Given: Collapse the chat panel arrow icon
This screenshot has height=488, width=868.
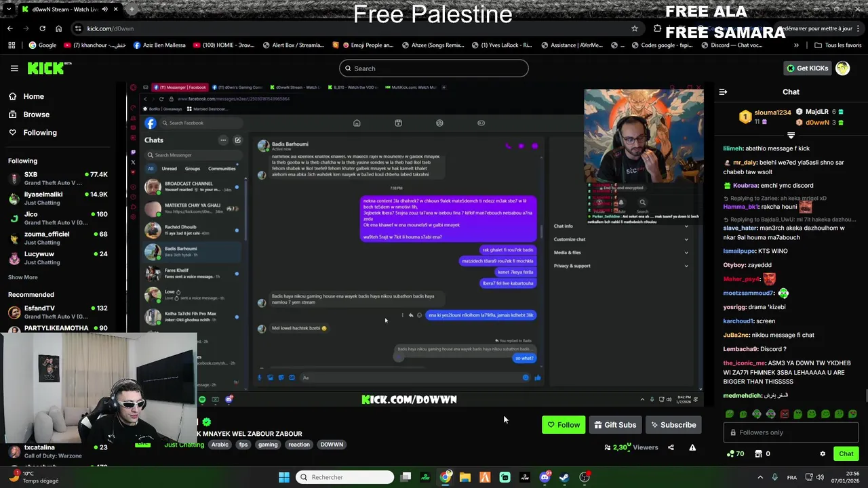Looking at the screenshot, I should [723, 91].
